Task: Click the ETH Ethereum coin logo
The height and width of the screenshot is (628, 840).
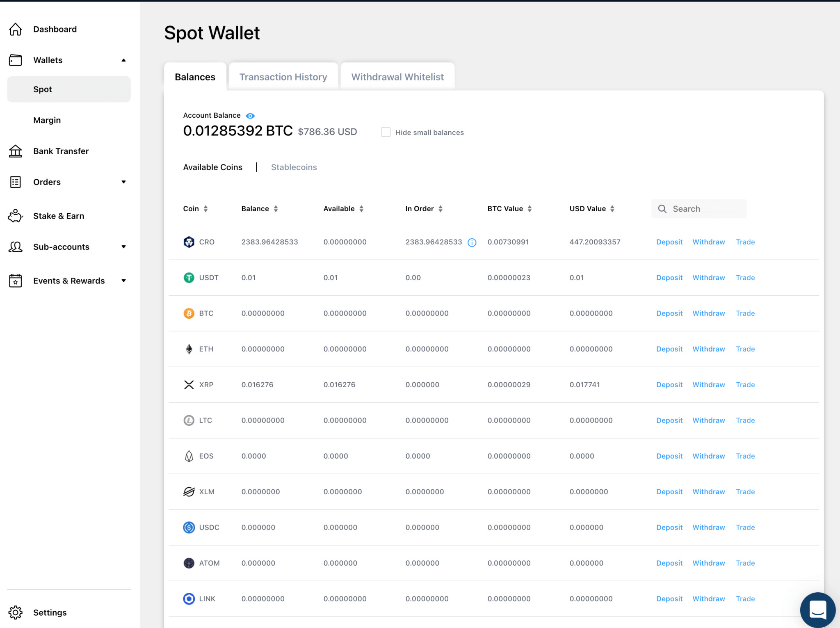Action: 189,349
